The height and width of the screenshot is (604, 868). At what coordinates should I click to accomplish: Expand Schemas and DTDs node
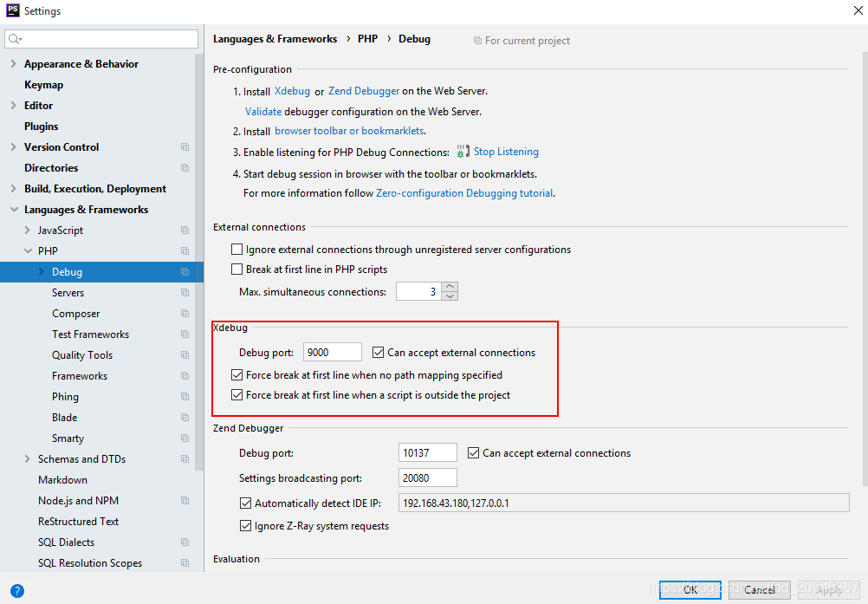27,459
